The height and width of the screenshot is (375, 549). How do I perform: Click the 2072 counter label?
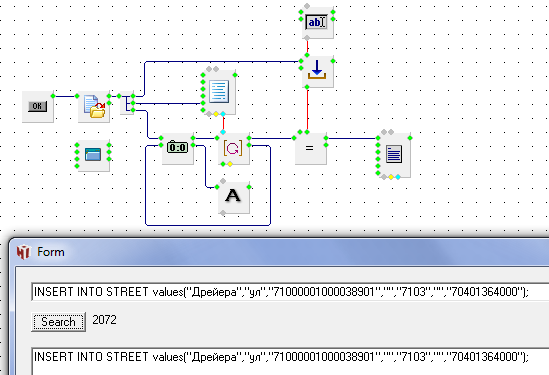point(104,320)
